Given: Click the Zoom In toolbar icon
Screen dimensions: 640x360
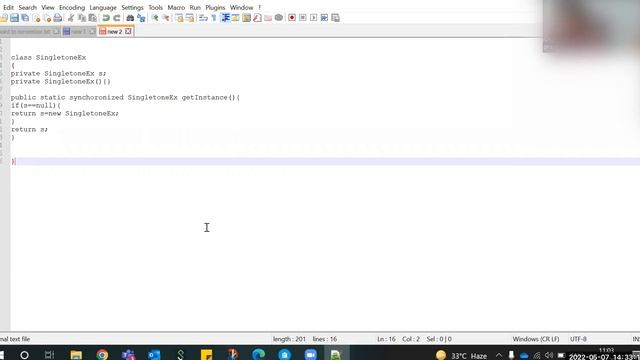Looking at the screenshot, I should tap(155, 18).
